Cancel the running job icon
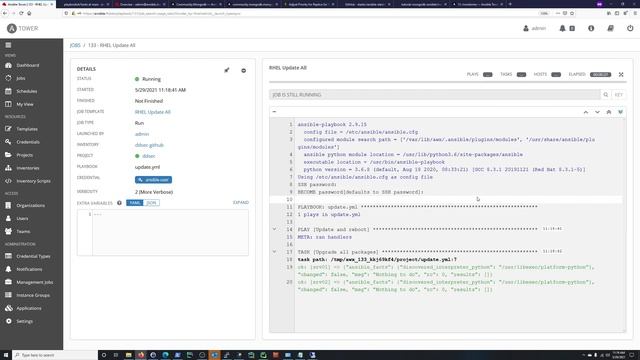640x360 pixels. [x=244, y=71]
